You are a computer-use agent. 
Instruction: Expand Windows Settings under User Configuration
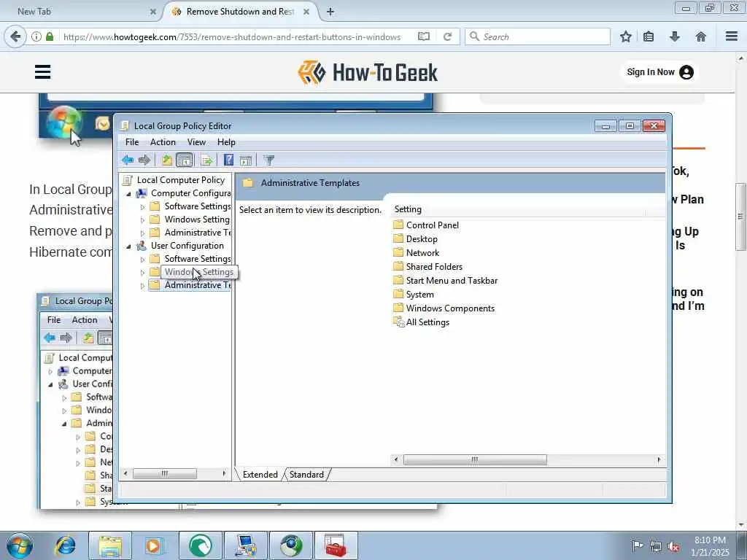coord(142,273)
